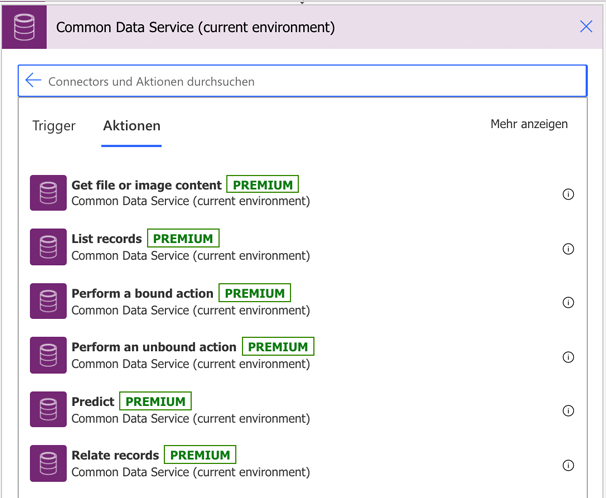The height and width of the screenshot is (498, 606).
Task: Add the Perform an unbound action step
Action: click(302, 355)
